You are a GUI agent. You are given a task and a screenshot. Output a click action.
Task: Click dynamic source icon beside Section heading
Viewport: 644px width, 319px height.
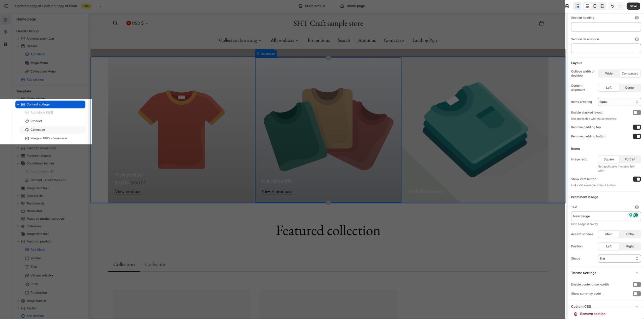coord(637,18)
